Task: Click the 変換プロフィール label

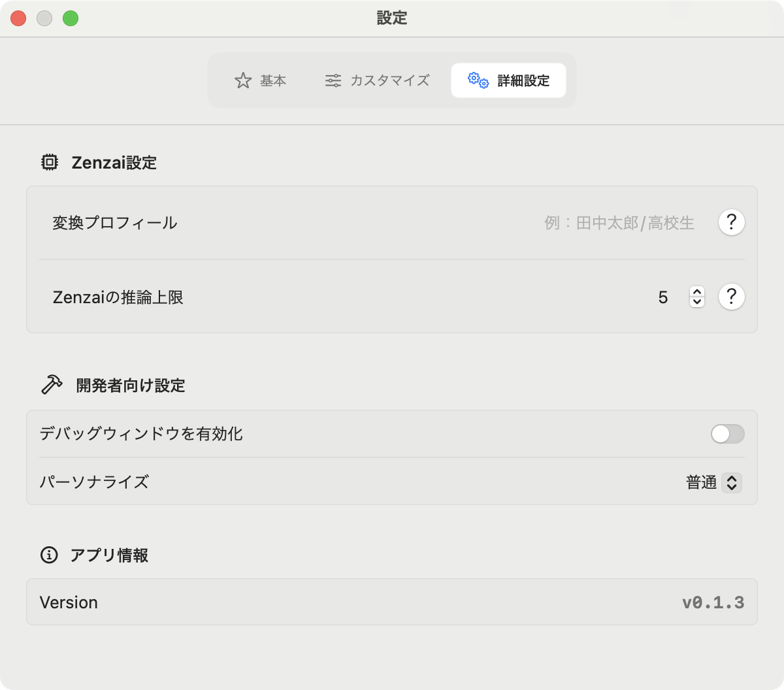Action: [x=115, y=223]
